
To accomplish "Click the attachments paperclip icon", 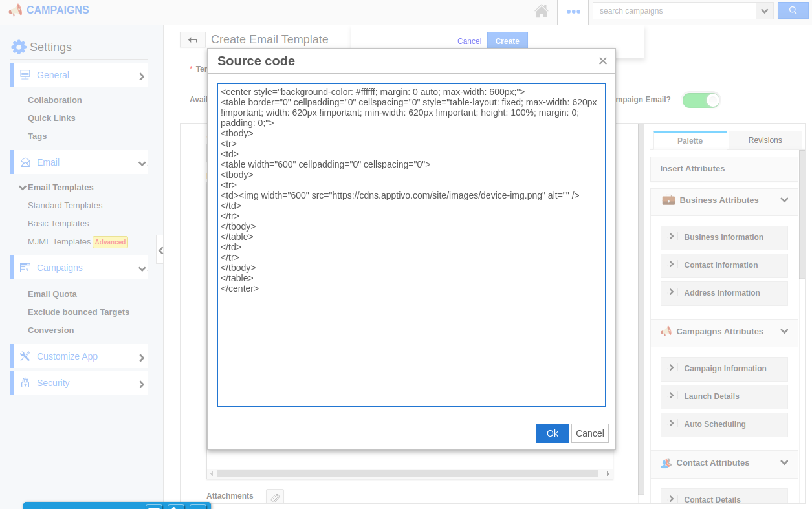I will 275,497.
